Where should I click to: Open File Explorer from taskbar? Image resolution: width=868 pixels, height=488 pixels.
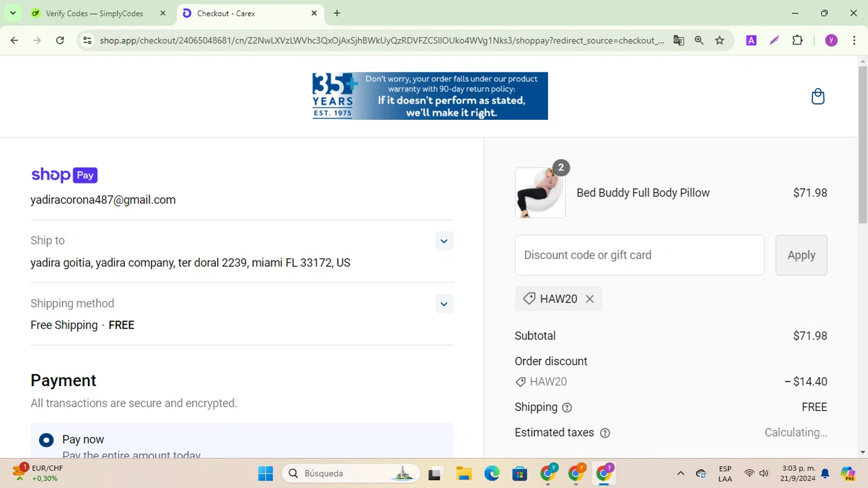pyautogui.click(x=464, y=474)
